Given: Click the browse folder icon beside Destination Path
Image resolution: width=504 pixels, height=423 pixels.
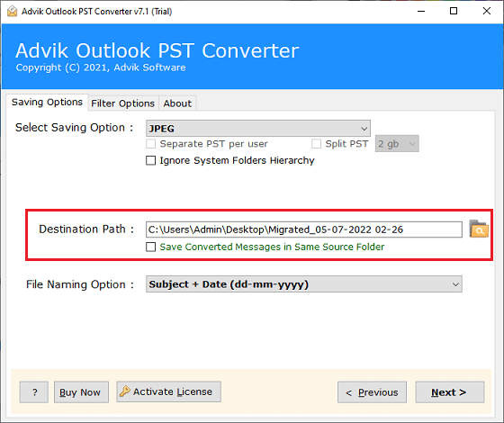Looking at the screenshot, I should (479, 229).
